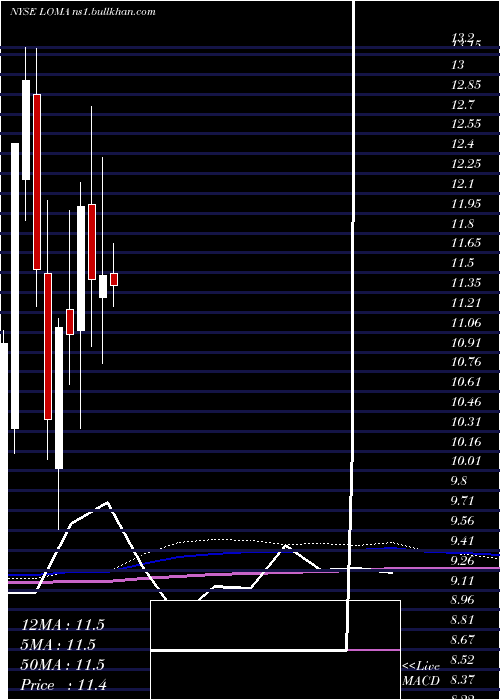500x700 pixels.
Task: Click the 13 price axis label
Action: 458,65
